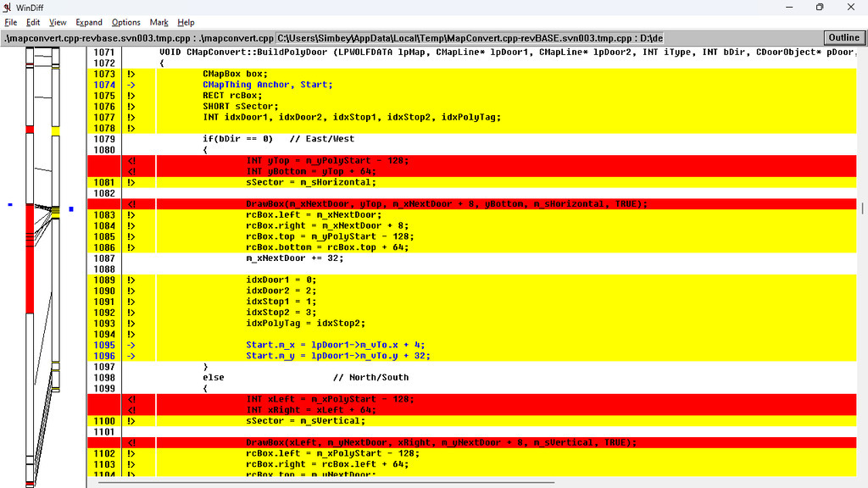The width and height of the screenshot is (868, 488).
Task: Select line number 1087 in the gutter
Action: (104, 258)
